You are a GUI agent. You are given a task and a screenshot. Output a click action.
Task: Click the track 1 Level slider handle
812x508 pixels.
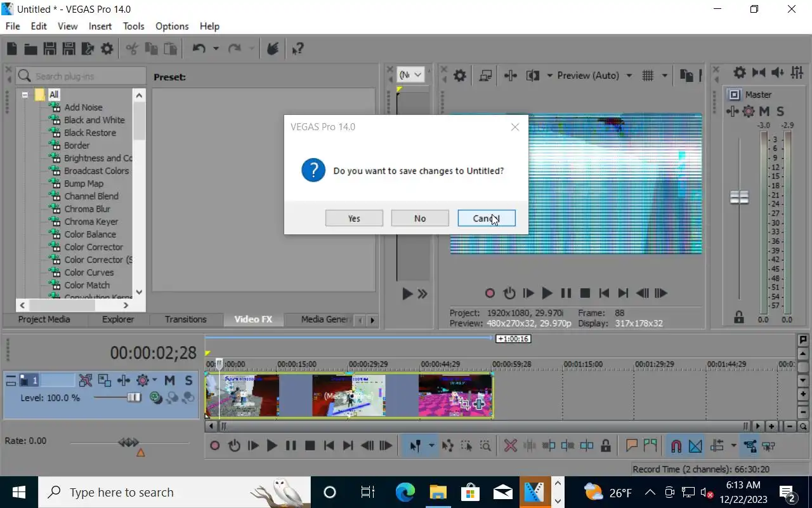(134, 398)
